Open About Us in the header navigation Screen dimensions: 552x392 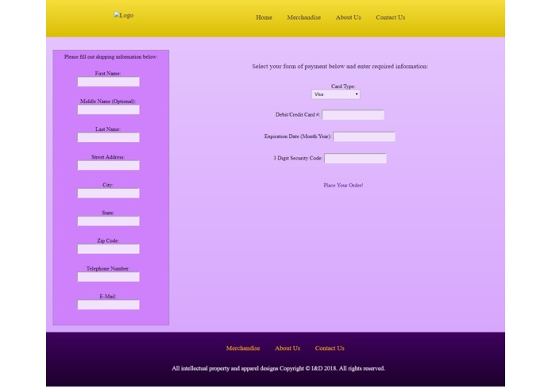(x=348, y=17)
